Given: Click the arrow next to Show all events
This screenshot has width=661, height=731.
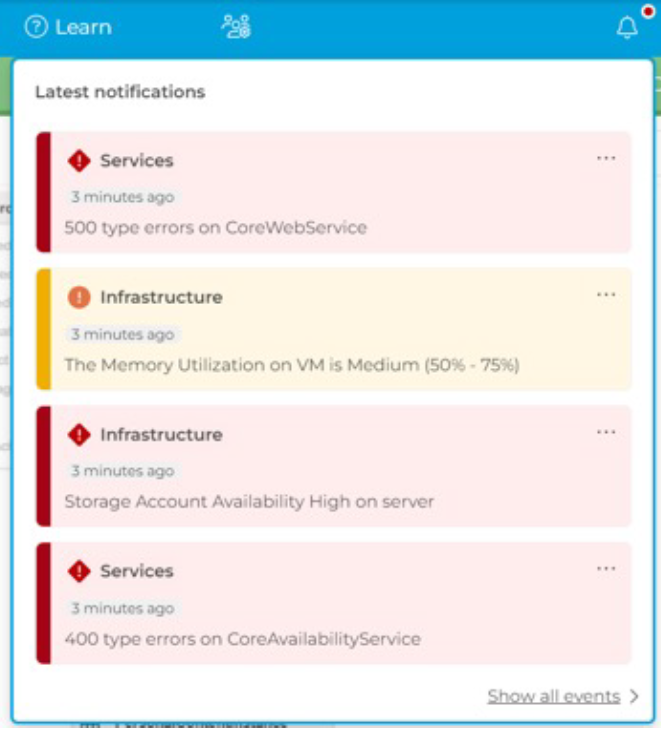Looking at the screenshot, I should click(x=634, y=697).
